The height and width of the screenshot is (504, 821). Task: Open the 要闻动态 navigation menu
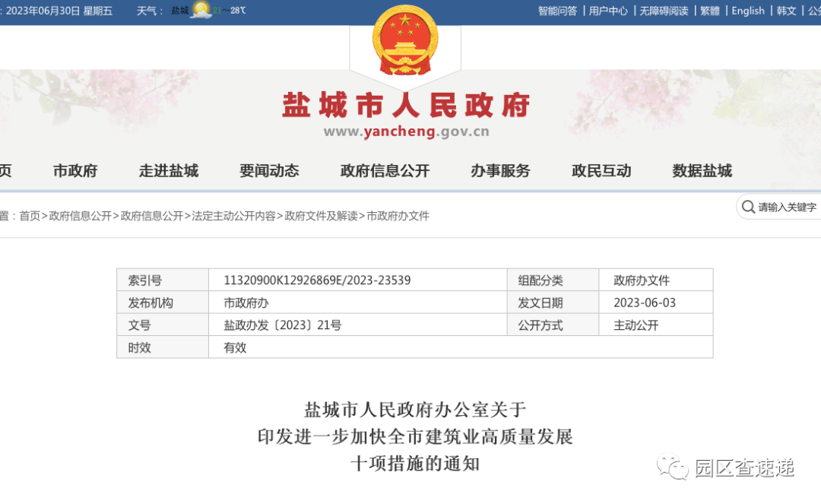click(268, 171)
